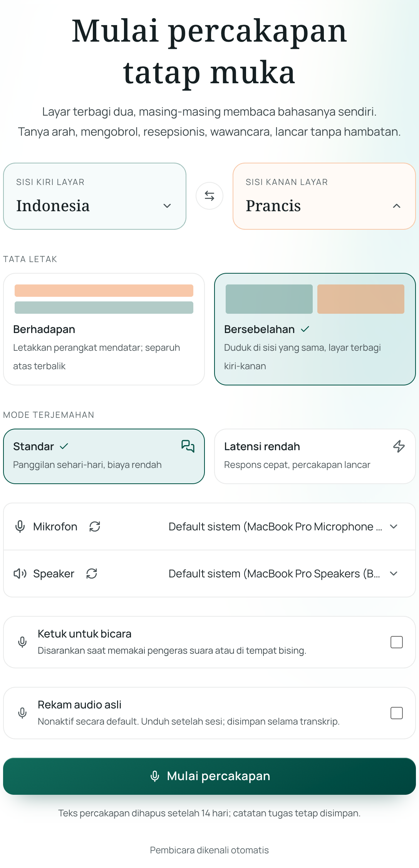Screen dimensions: 419x868
Task: Click the 14-day deletion notice text
Action: click(209, 813)
